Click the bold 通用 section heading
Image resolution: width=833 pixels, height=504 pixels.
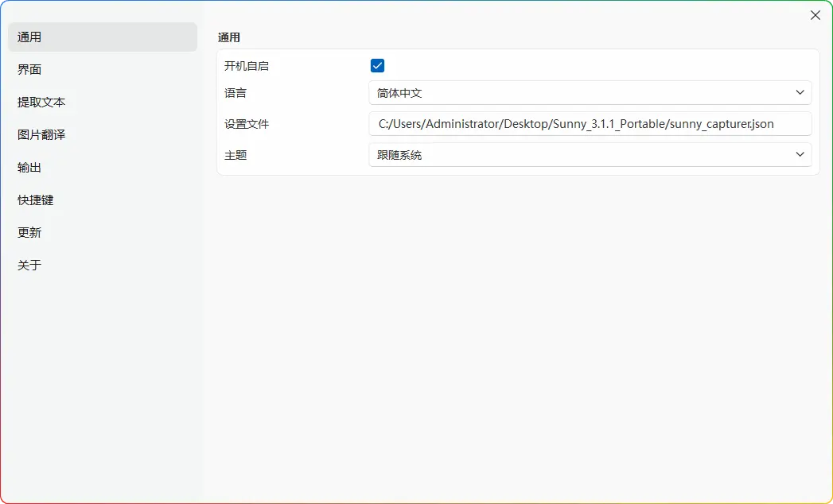tap(229, 37)
